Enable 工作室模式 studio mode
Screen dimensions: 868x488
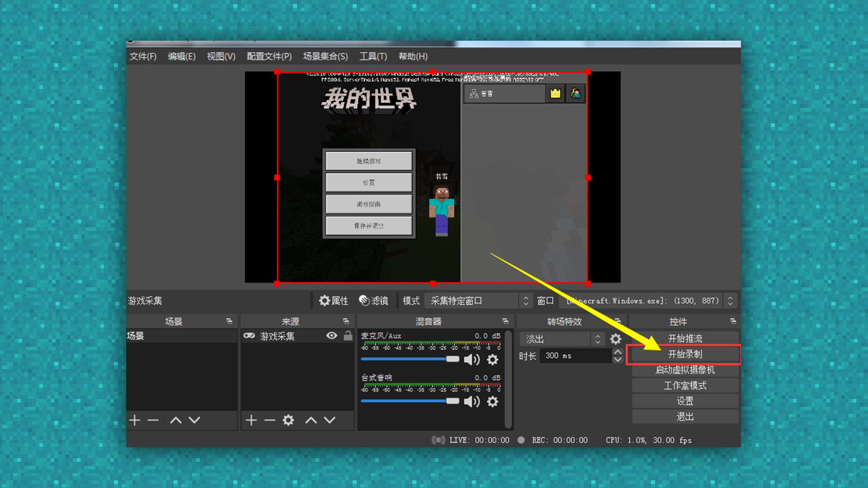click(685, 385)
